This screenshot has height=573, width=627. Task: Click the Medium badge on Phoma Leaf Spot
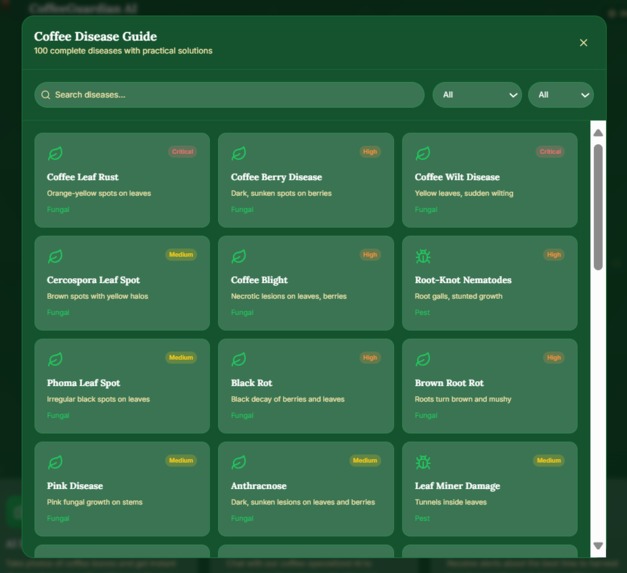(x=181, y=357)
